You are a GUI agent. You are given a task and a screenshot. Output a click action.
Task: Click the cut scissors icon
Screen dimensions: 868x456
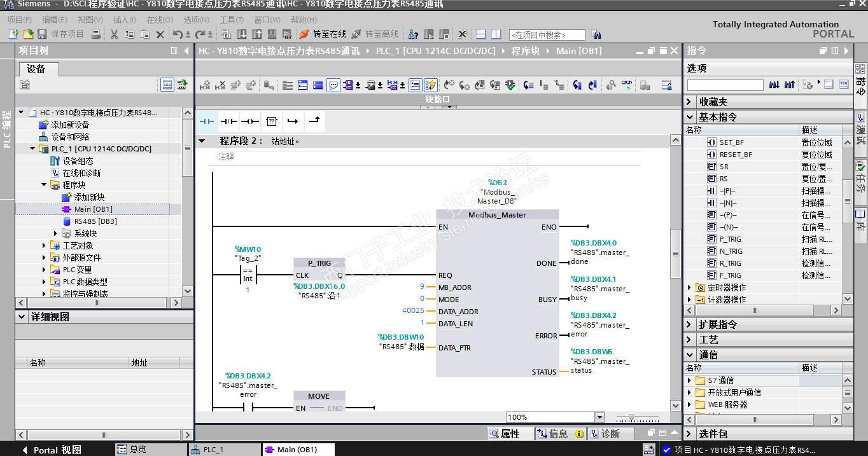pos(114,34)
